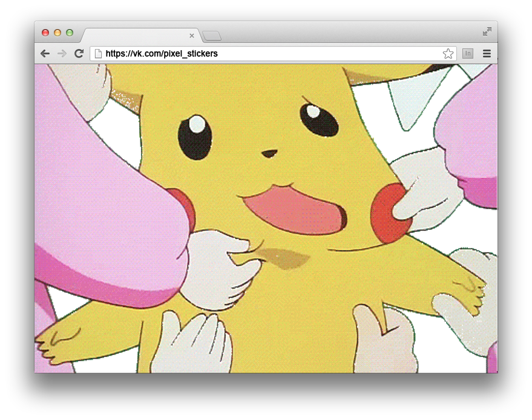
Task: Zoom the window with the green button
Action: 70,33
